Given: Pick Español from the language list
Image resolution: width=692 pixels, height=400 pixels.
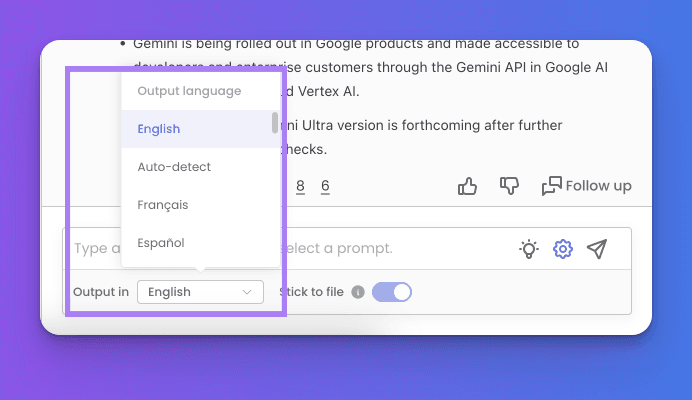Looking at the screenshot, I should click(x=160, y=242).
